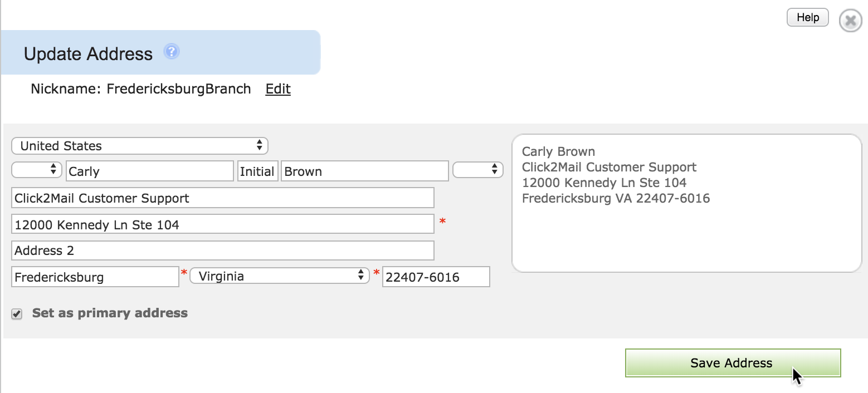Click the Save Address button
Screen dimensions: 868x393
pos(733,363)
